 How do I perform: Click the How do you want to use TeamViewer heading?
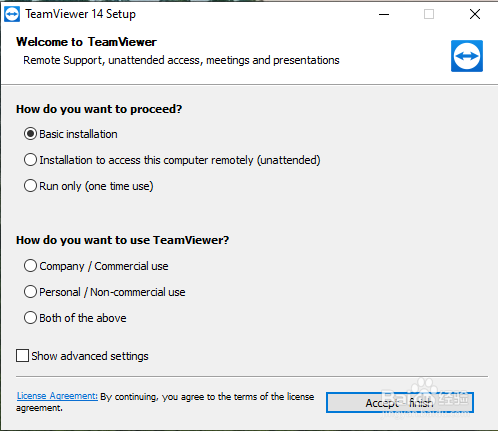click(123, 240)
